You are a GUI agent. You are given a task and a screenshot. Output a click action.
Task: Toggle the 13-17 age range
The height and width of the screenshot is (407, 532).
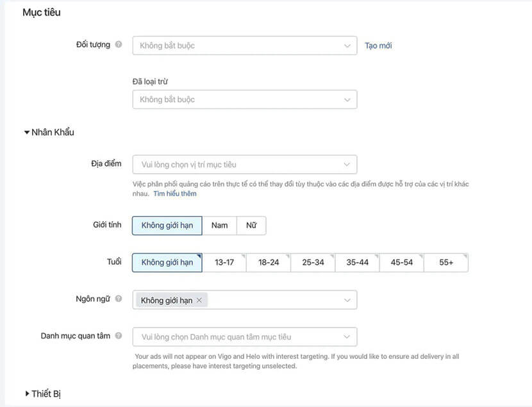[224, 263]
